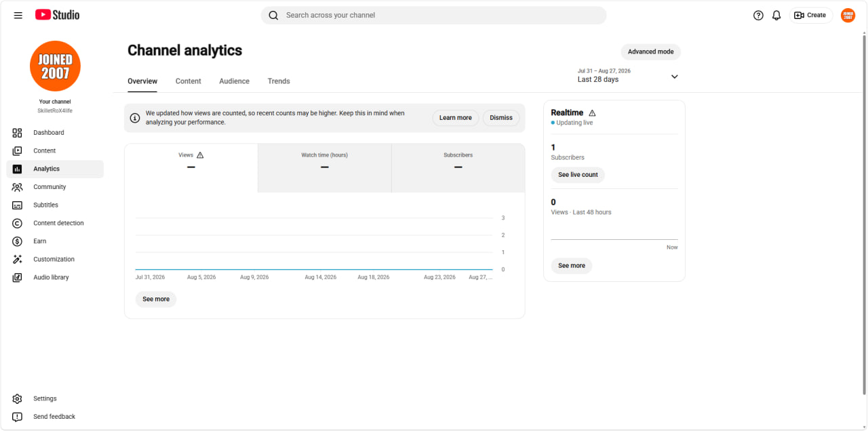This screenshot has height=431, width=868.
Task: Click the search magnifier icon
Action: [x=273, y=15]
